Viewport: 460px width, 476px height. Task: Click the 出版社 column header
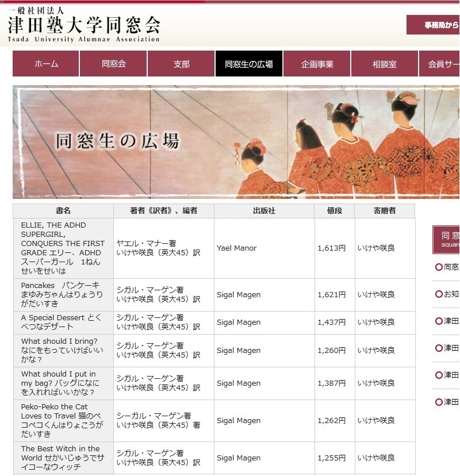tap(264, 210)
